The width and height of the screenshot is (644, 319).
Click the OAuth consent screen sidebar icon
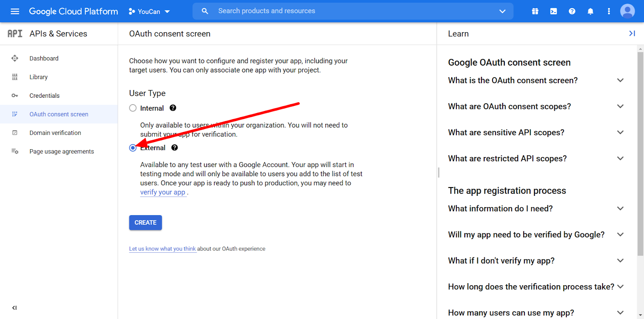point(15,114)
